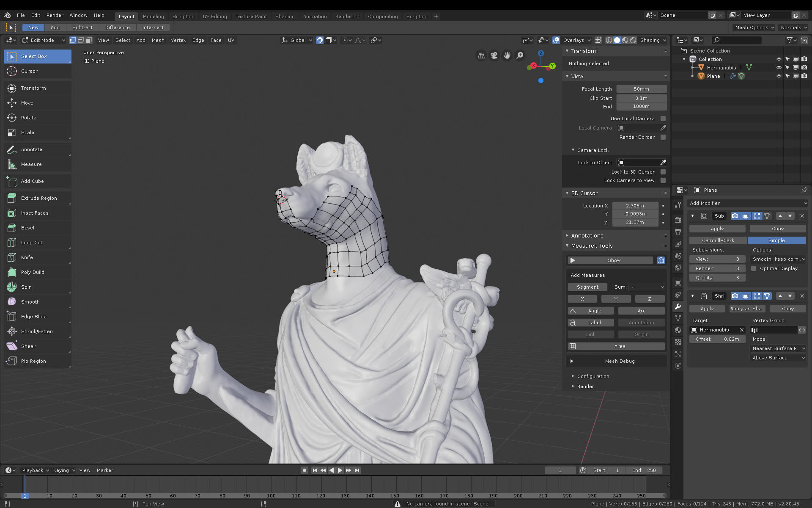Viewport: 812px width, 508px height.
Task: Open the Mesh menu in viewport header
Action: click(158, 40)
